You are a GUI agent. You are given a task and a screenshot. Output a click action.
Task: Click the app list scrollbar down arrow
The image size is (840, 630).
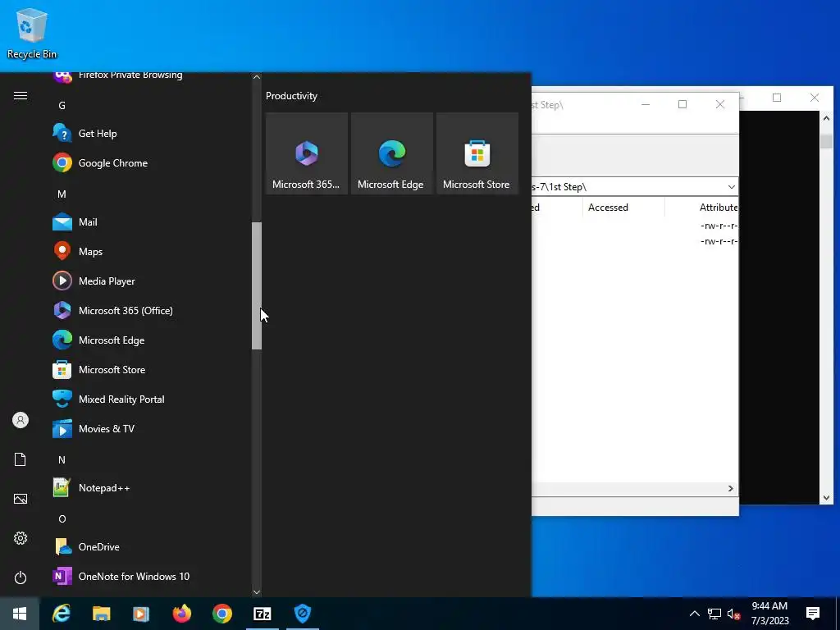(x=257, y=592)
